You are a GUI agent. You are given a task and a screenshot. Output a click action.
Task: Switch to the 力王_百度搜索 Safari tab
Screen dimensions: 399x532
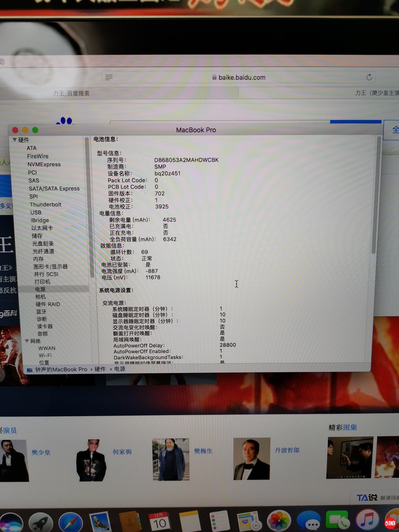(x=71, y=93)
